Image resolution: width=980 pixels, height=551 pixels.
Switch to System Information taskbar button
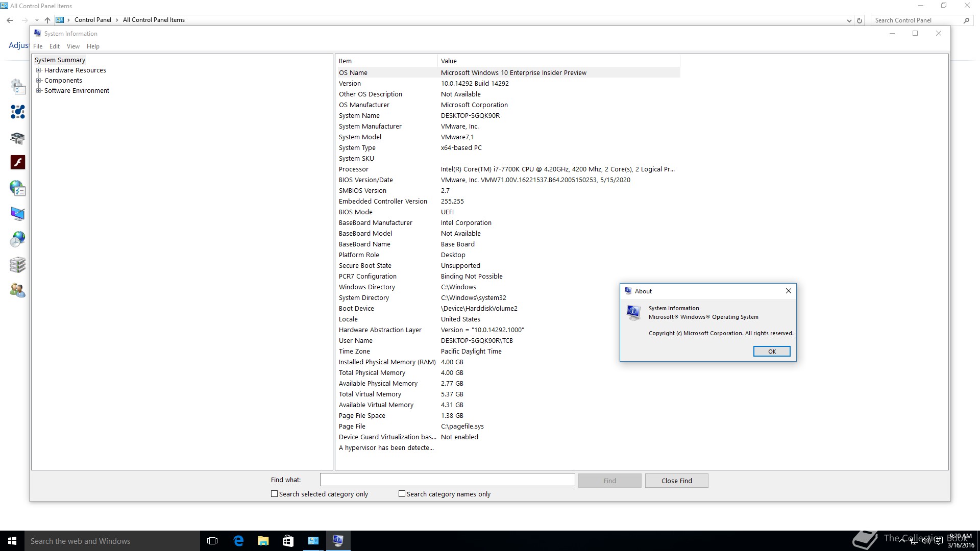tap(338, 541)
